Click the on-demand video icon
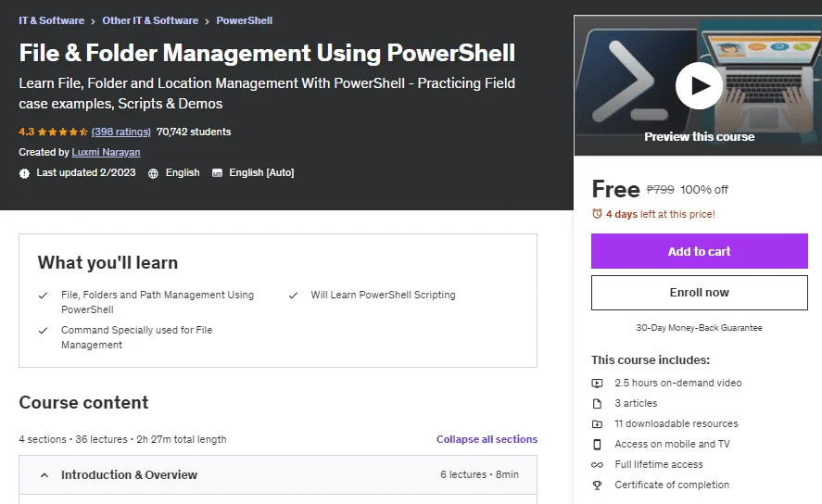This screenshot has width=822, height=504. pyautogui.click(x=597, y=383)
